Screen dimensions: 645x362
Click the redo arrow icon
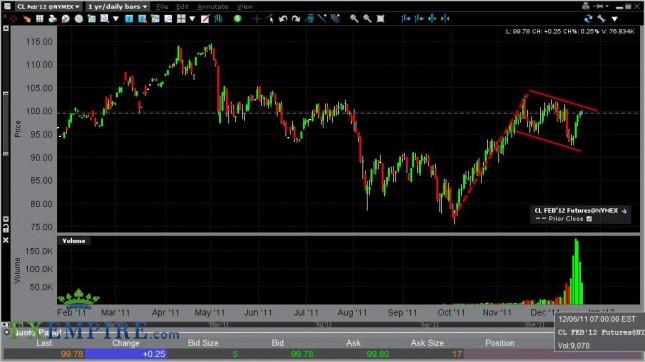296,19
